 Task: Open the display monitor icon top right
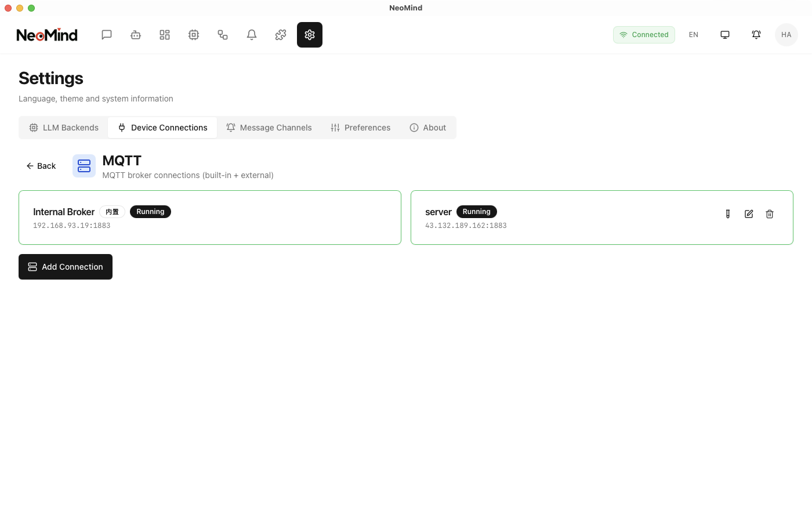coord(725,35)
